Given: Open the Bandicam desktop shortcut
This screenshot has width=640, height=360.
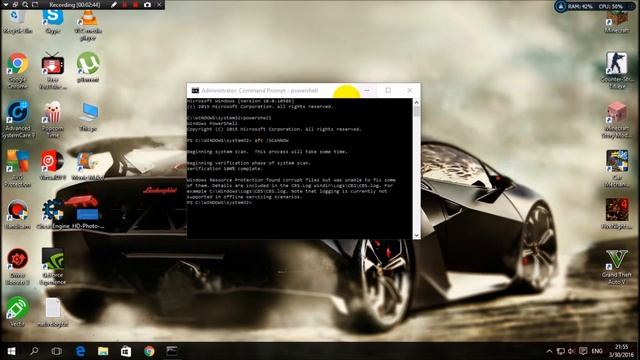Looking at the screenshot, I should tap(18, 213).
